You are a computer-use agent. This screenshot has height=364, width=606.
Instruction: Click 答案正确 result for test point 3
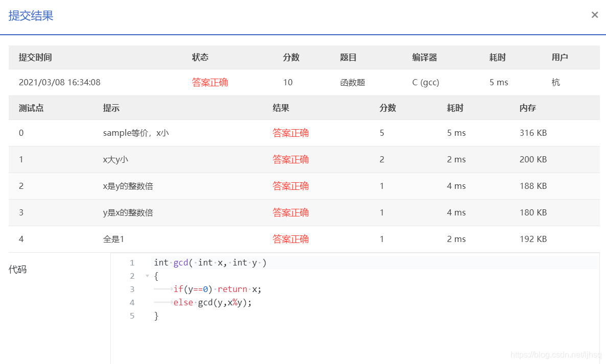pos(291,212)
